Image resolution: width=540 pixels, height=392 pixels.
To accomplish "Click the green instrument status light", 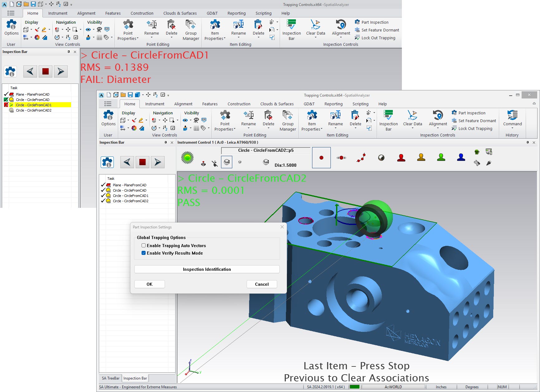I will coord(187,158).
